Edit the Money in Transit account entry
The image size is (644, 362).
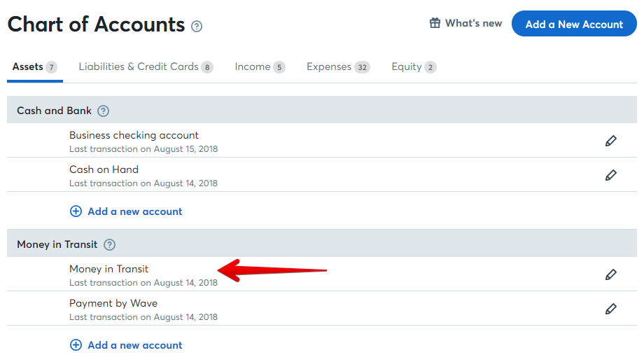pos(610,274)
